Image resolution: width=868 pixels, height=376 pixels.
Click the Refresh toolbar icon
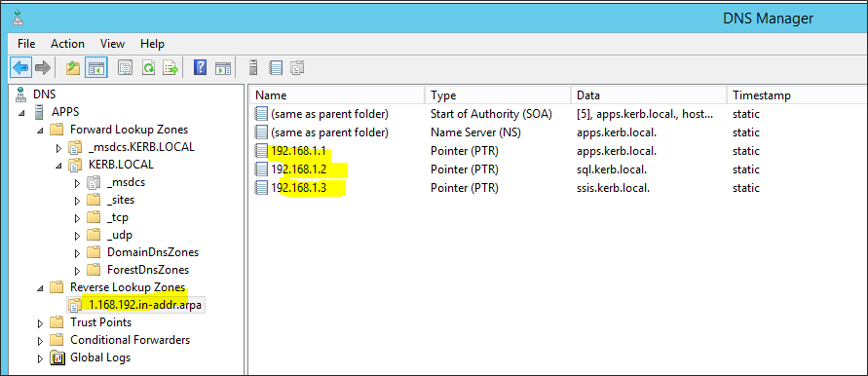tap(148, 68)
